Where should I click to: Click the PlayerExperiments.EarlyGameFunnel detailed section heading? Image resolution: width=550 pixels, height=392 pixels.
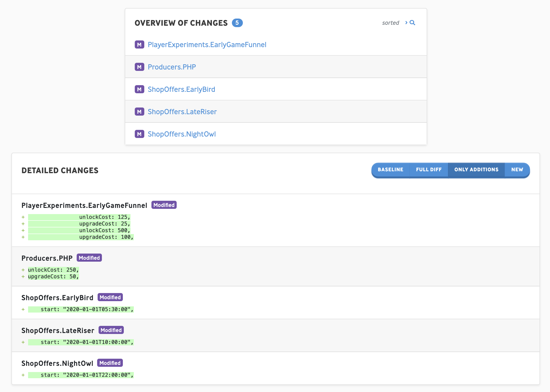84,206
